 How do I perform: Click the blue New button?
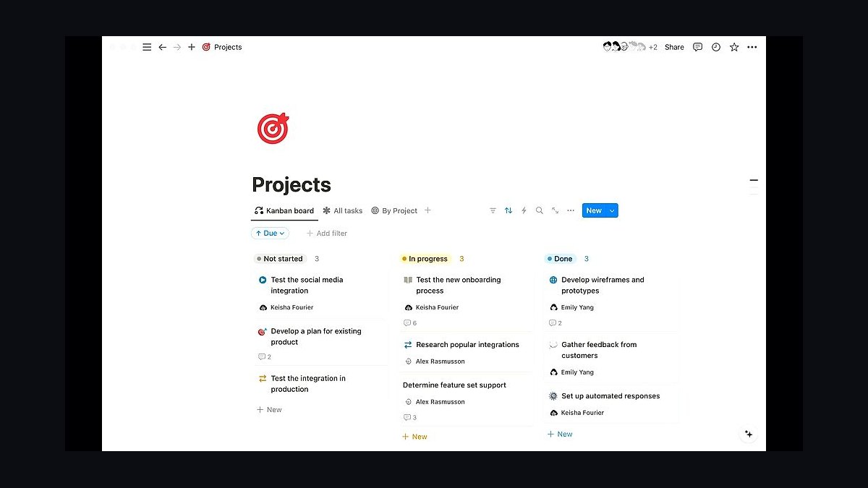(594, 210)
